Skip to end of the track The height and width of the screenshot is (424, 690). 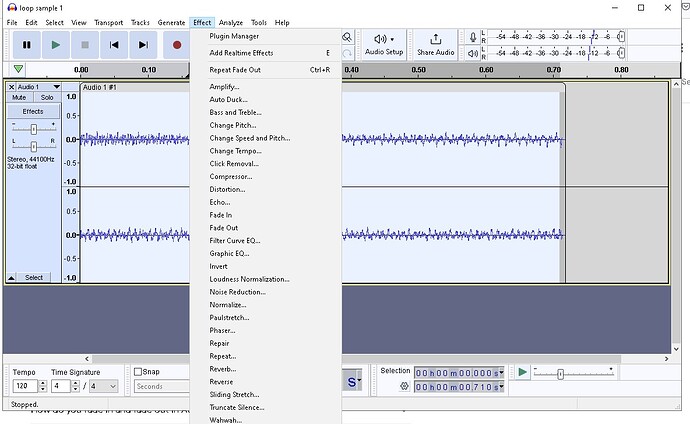pos(143,45)
